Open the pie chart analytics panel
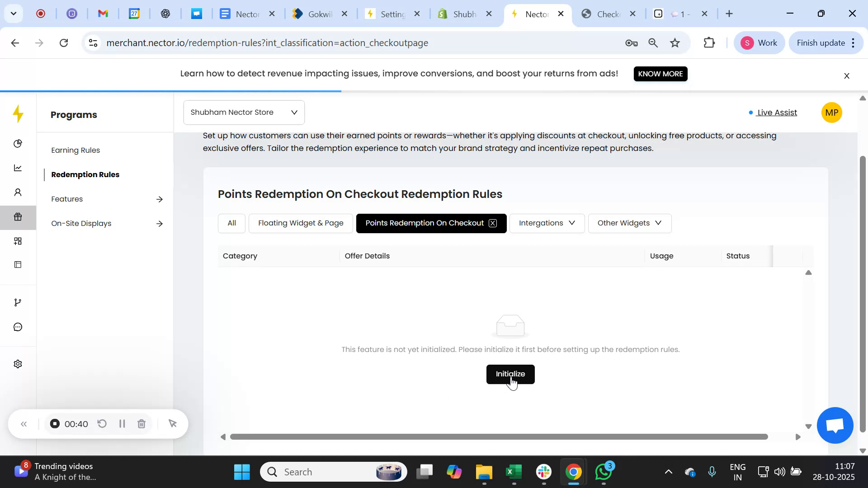Viewport: 868px width, 488px height. point(18,143)
